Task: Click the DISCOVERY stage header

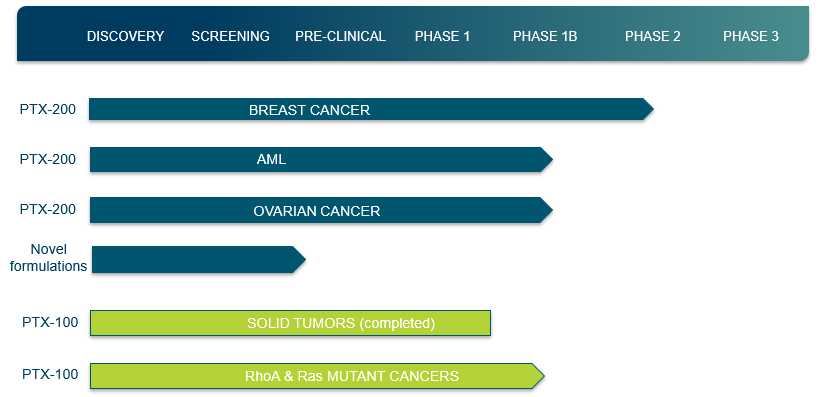Action: point(125,36)
